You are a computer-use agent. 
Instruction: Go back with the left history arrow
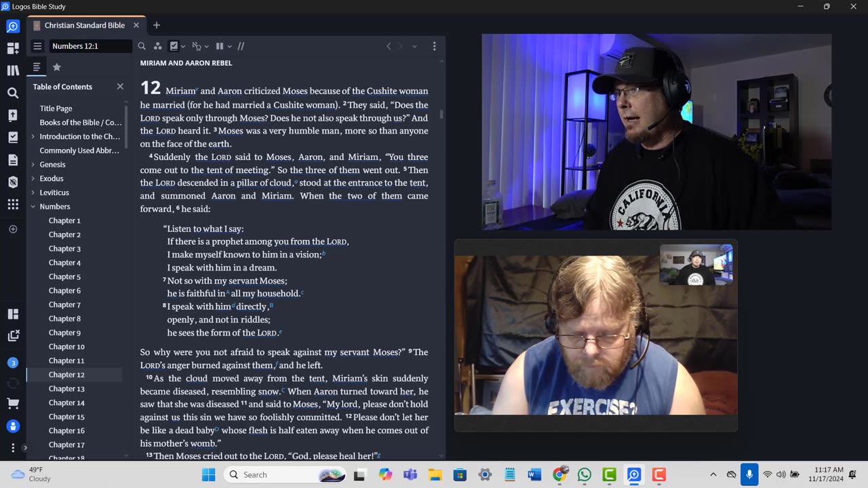[389, 46]
